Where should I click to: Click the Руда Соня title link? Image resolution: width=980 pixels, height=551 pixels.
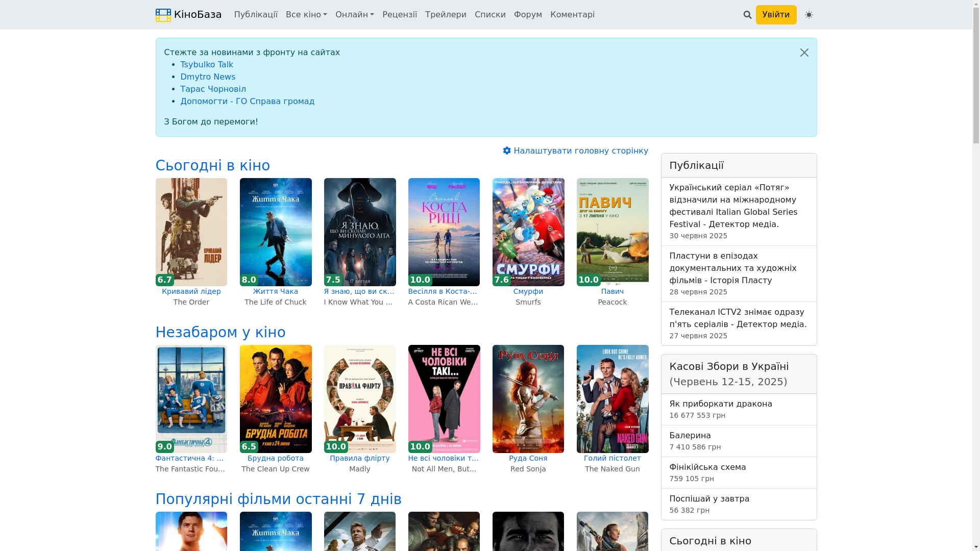click(528, 458)
